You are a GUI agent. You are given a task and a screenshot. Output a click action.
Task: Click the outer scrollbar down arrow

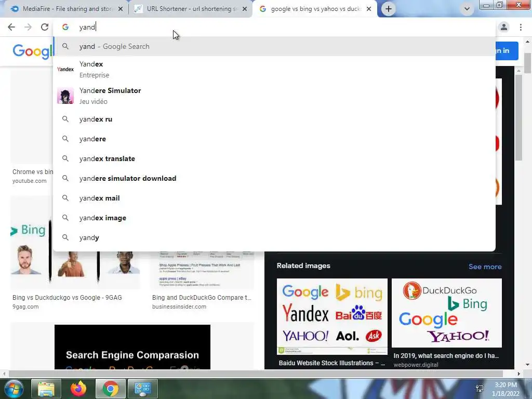click(x=527, y=365)
